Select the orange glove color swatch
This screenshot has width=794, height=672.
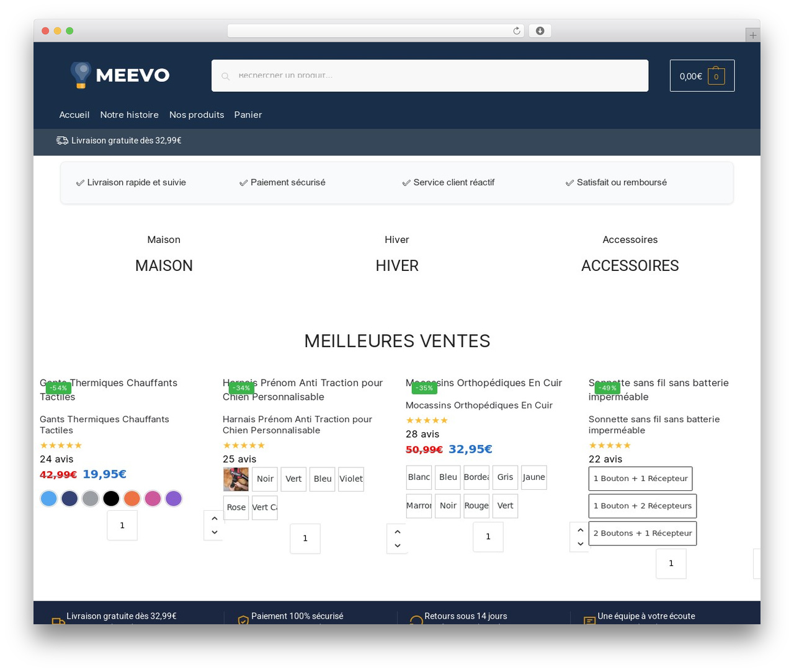point(132,498)
